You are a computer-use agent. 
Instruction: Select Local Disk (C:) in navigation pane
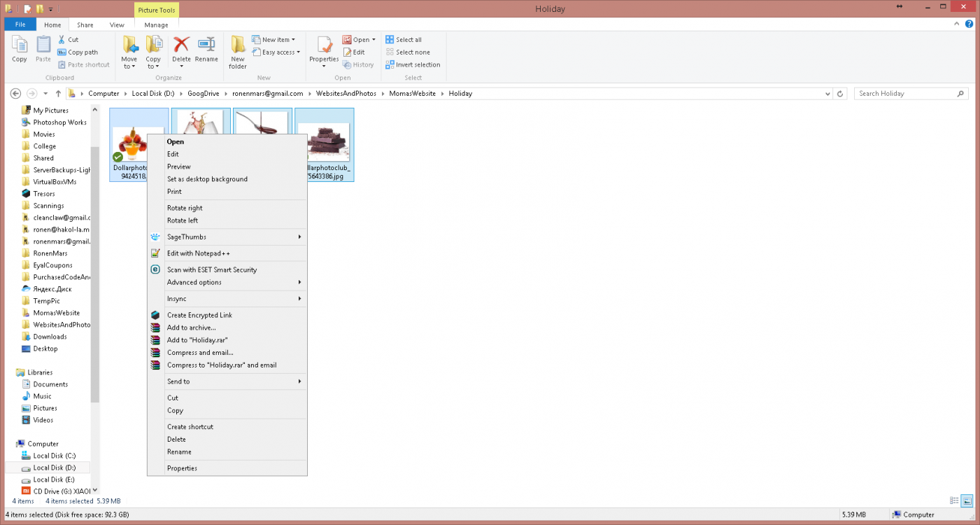(x=54, y=456)
